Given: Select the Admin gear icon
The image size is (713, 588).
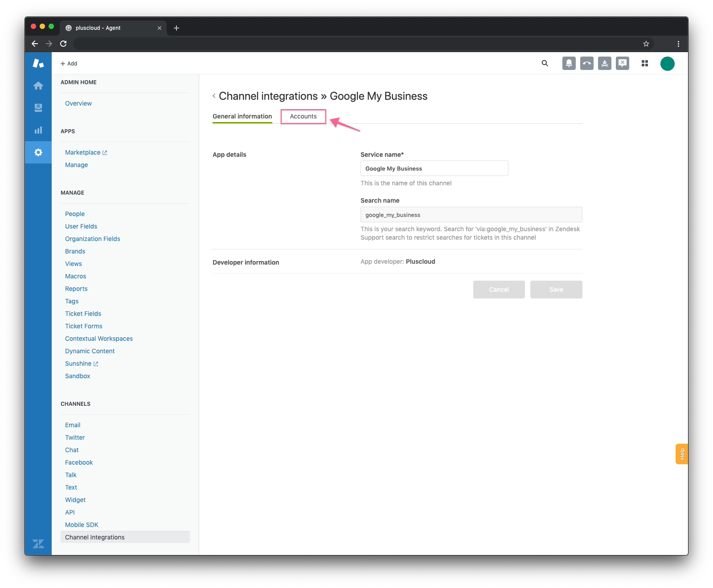Looking at the screenshot, I should (38, 152).
